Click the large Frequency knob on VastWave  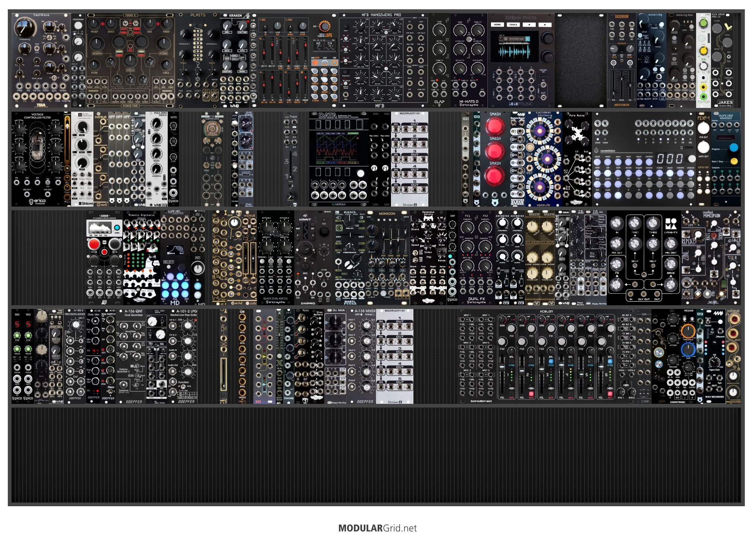point(25,28)
